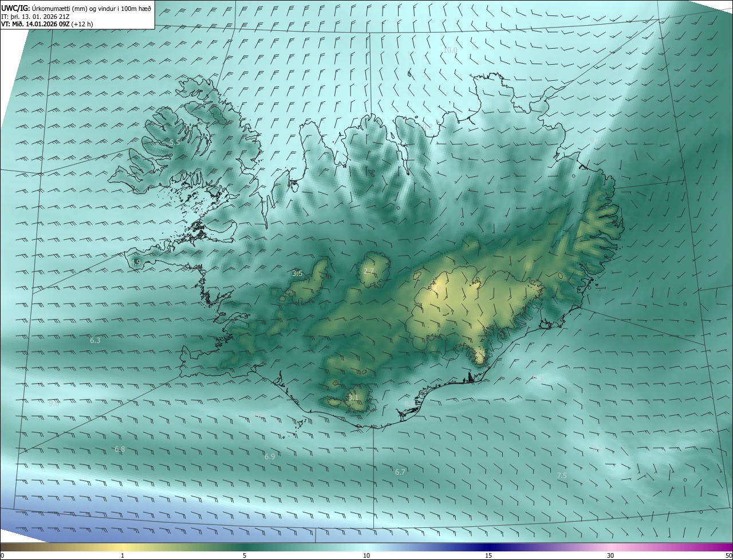Click the 0 tick on the color scale
The height and width of the screenshot is (560, 733).
coord(2,555)
